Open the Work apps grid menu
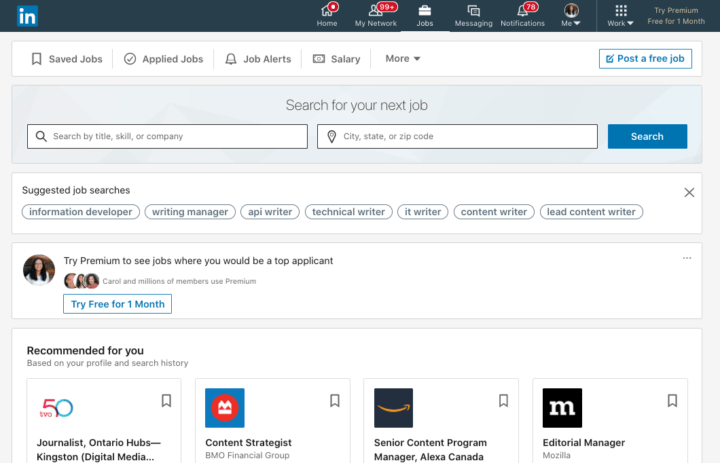 tap(620, 15)
